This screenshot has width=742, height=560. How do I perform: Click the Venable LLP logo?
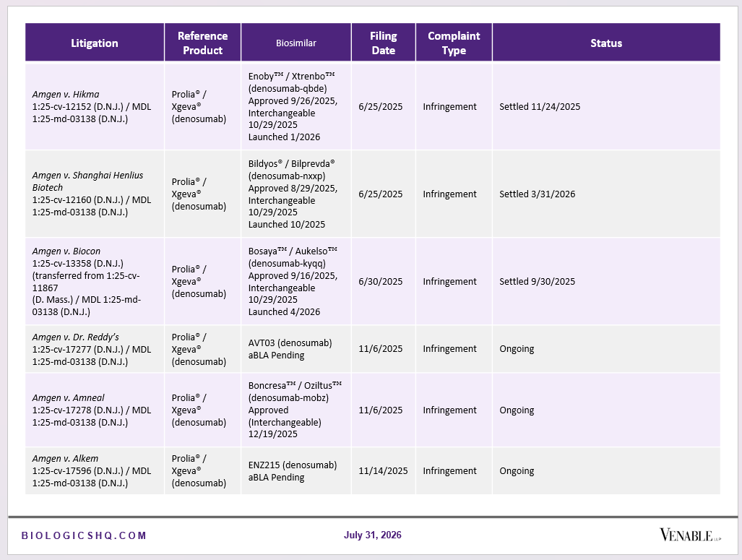pyautogui.click(x=690, y=535)
